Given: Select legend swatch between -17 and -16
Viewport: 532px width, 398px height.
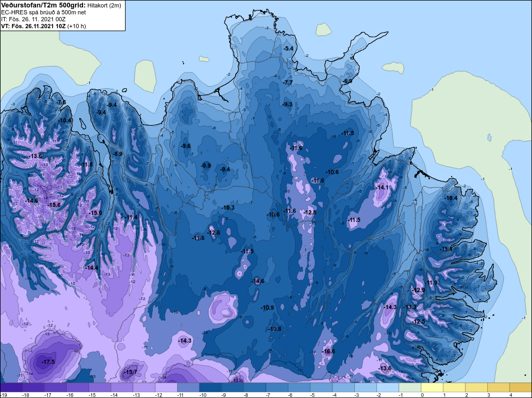Looking at the screenshot, I should point(55,387).
